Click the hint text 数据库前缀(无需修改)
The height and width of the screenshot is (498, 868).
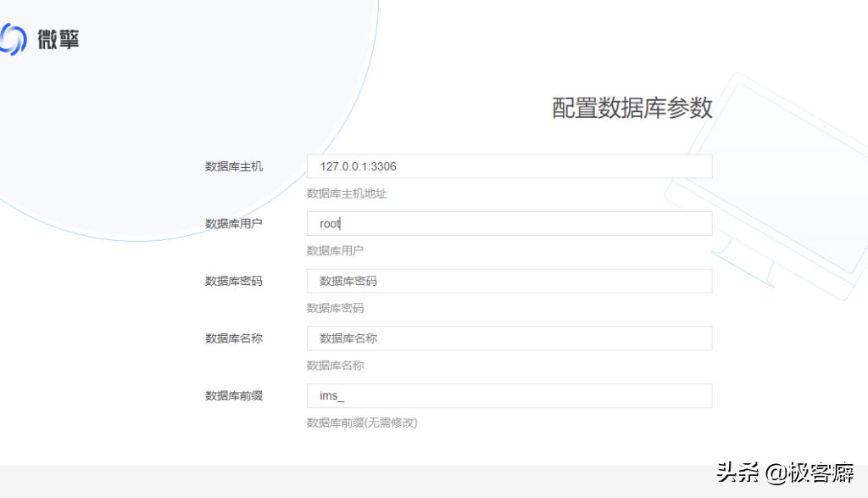pos(362,422)
